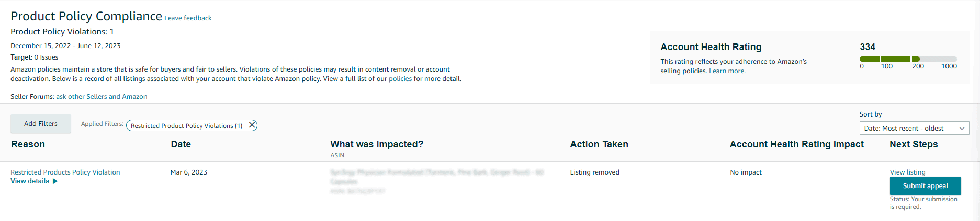Open the policies link in the description
The height and width of the screenshot is (221, 980).
(400, 79)
